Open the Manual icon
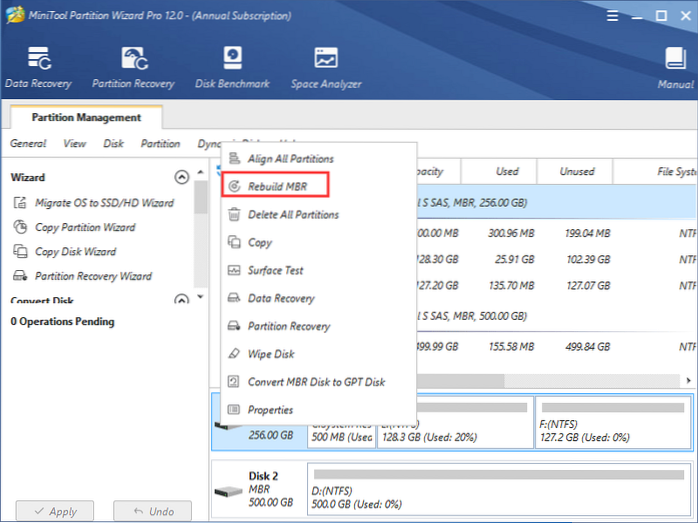Viewport: 698px width, 523px height. point(677,67)
